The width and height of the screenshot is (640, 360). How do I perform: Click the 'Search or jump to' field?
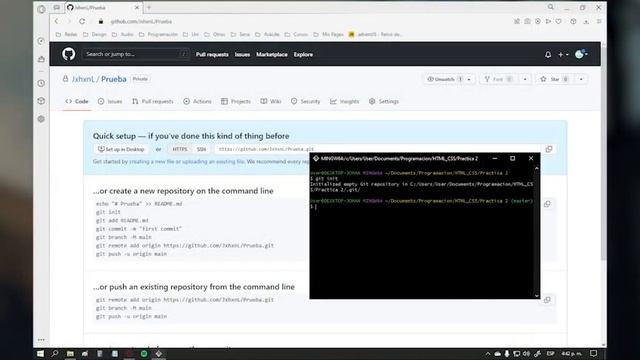coord(136,54)
